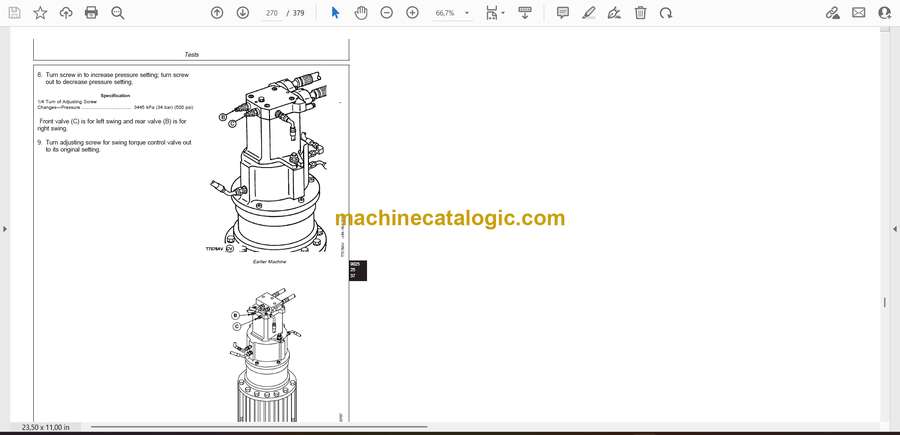This screenshot has width=900, height=435.
Task: Zoom out with the minus button
Action: (x=387, y=13)
